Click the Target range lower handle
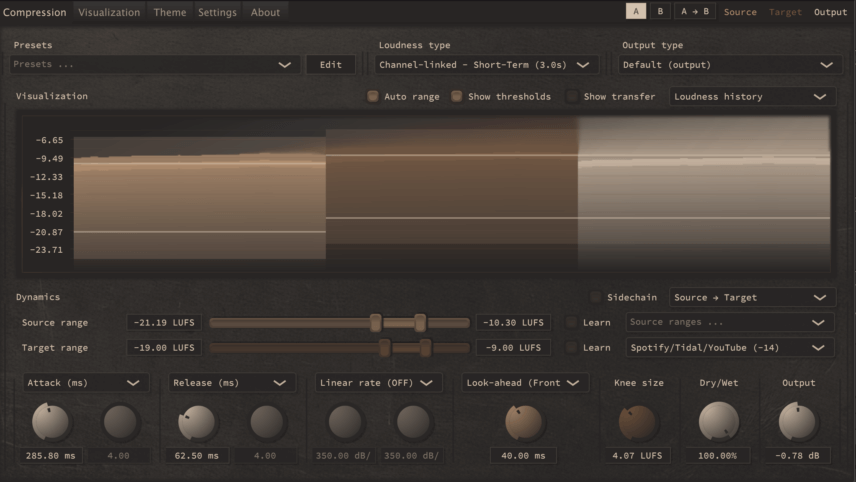This screenshot has height=482, width=856. [x=385, y=348]
